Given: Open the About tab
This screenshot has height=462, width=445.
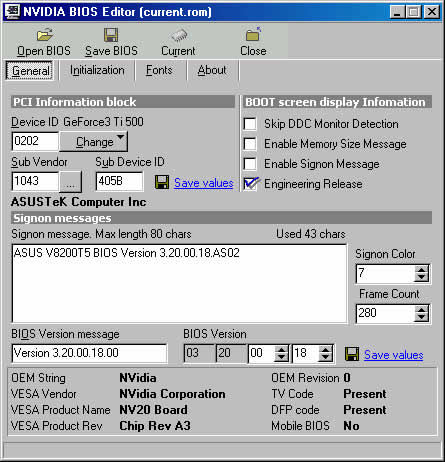Looking at the screenshot, I should tap(212, 70).
